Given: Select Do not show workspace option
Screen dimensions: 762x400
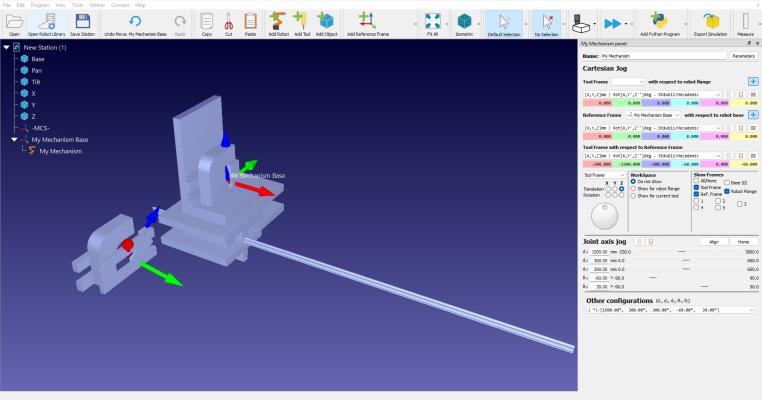Looking at the screenshot, I should (633, 181).
